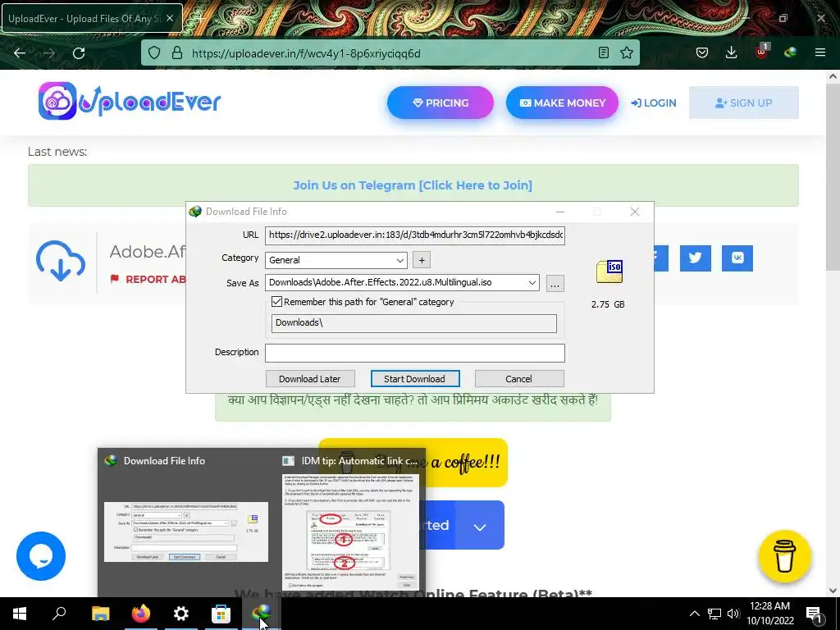This screenshot has width=840, height=630.
Task: Expand the Save As path dropdown
Action: pyautogui.click(x=532, y=282)
